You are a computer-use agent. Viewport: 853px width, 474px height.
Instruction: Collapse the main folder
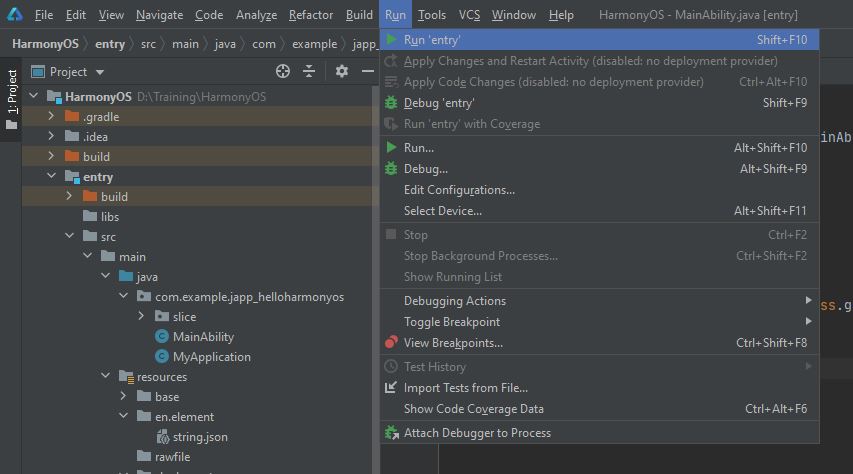[88, 255]
